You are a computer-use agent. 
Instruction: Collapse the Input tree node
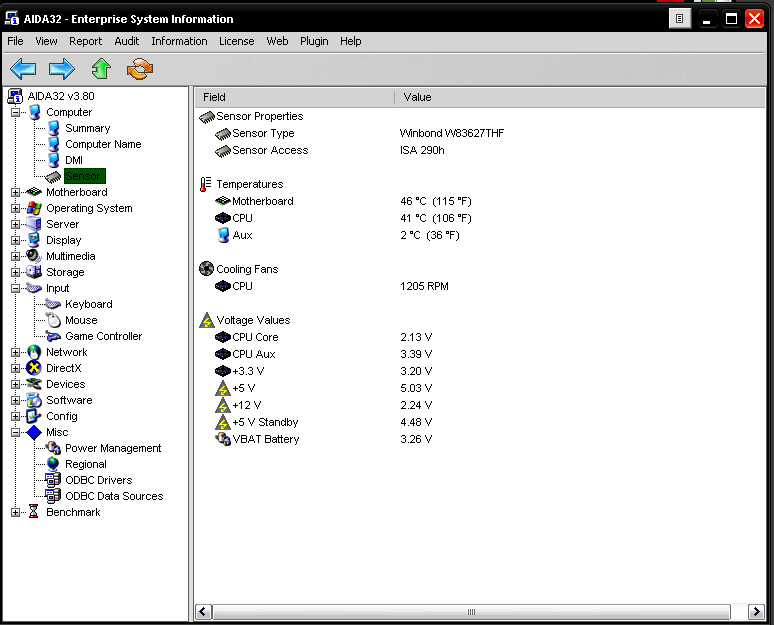pyautogui.click(x=16, y=288)
